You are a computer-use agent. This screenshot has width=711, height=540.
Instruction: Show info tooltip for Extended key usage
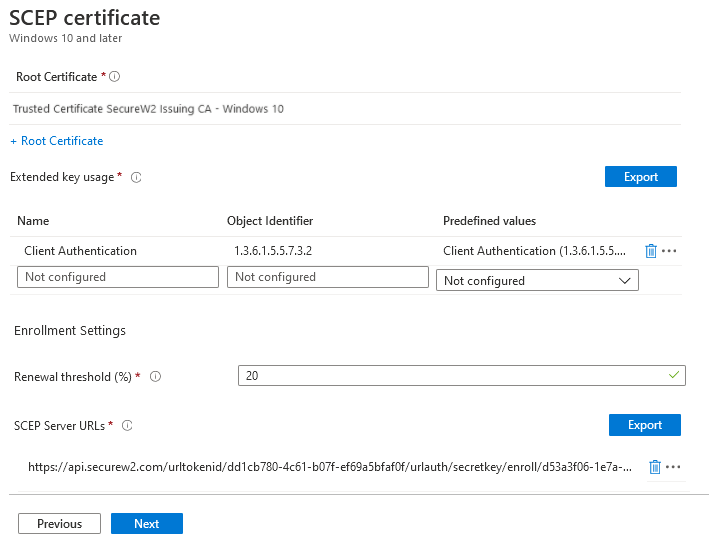click(x=136, y=177)
